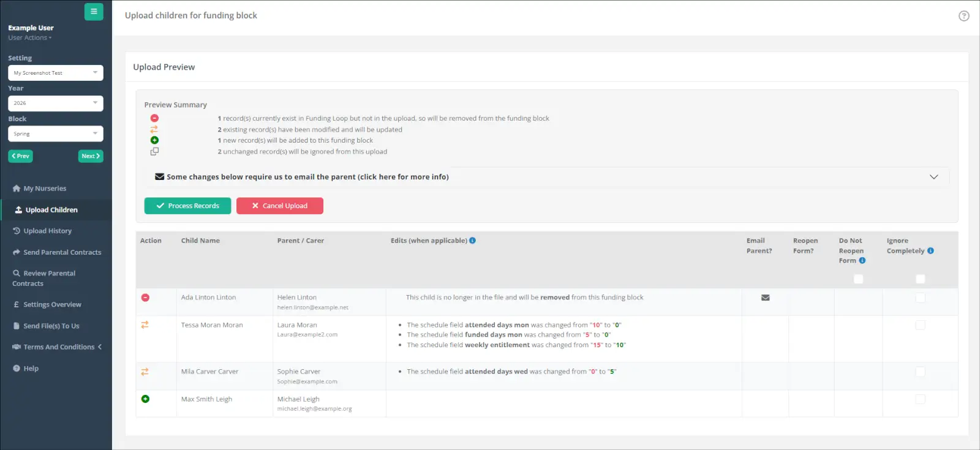Expand the Terms And Conditions submenu

[56, 347]
